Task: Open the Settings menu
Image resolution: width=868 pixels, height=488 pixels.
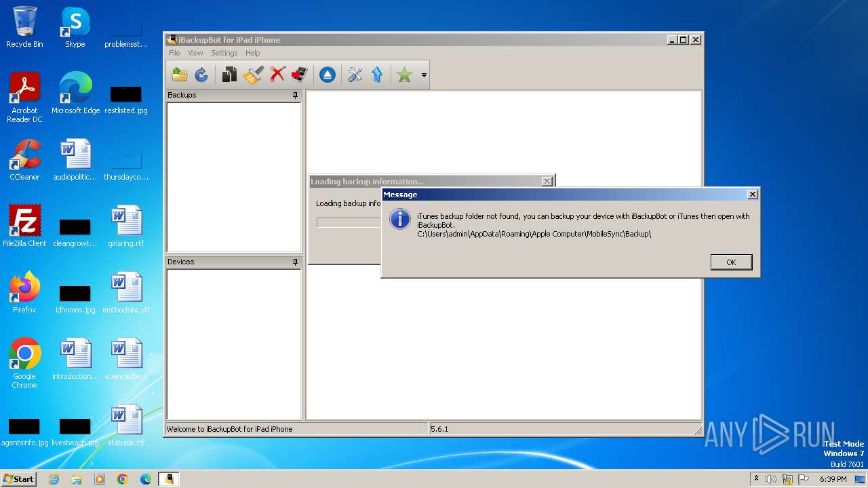Action: pyautogui.click(x=224, y=53)
